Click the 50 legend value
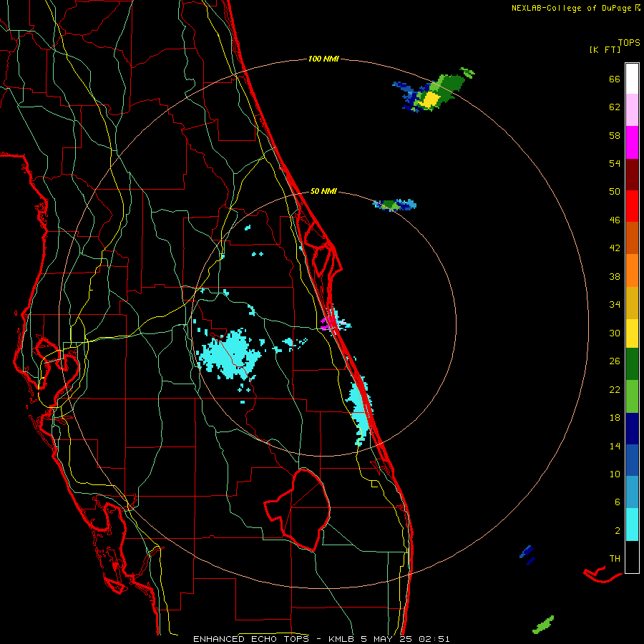This screenshot has height=644, width=644. pos(615,191)
